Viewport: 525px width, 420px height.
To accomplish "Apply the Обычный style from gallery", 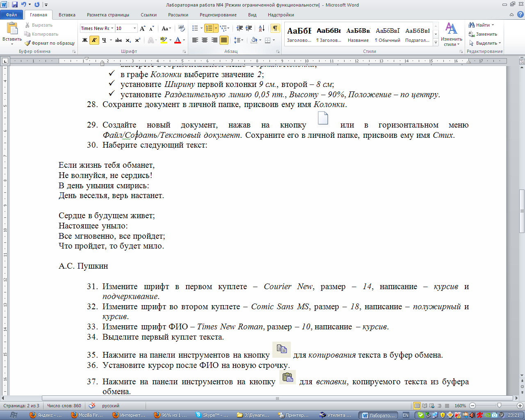I will pyautogui.click(x=388, y=34).
